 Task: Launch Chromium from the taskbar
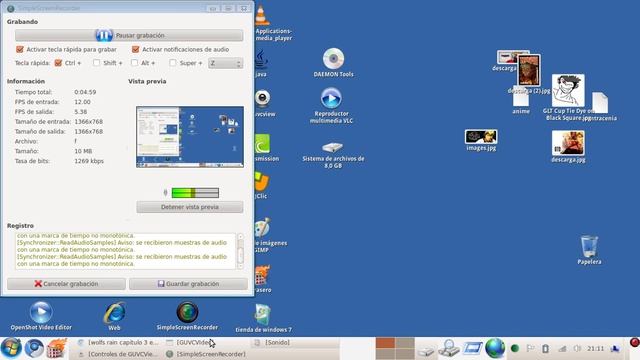[x=34, y=348]
